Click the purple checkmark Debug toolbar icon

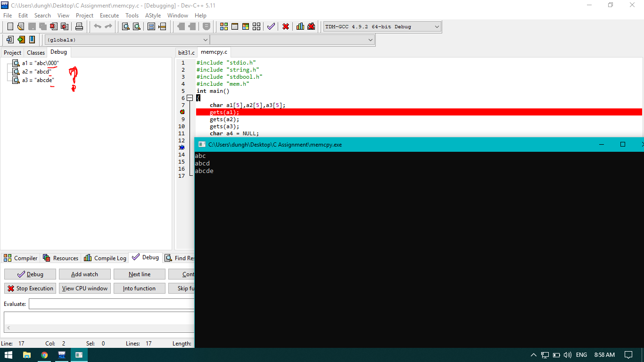(x=271, y=26)
